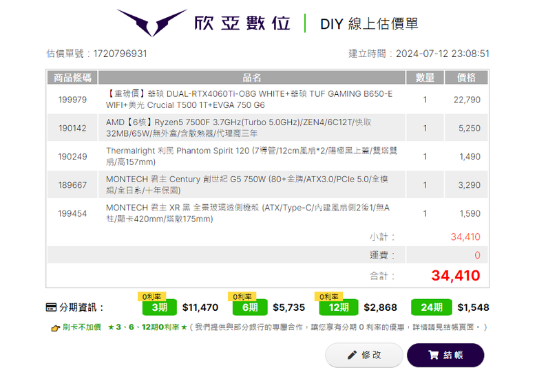Click the 結帳 checkout button
Image resolution: width=537 pixels, height=392 pixels.
445,355
